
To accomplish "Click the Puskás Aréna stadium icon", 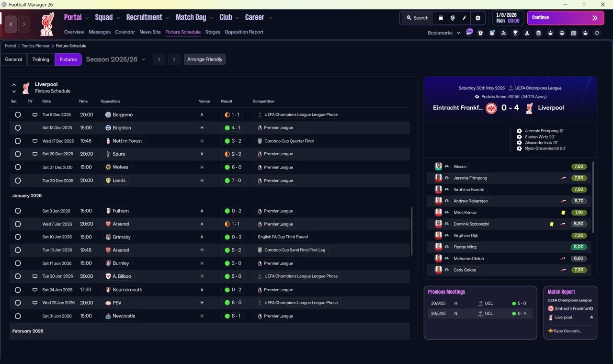I will (477, 97).
